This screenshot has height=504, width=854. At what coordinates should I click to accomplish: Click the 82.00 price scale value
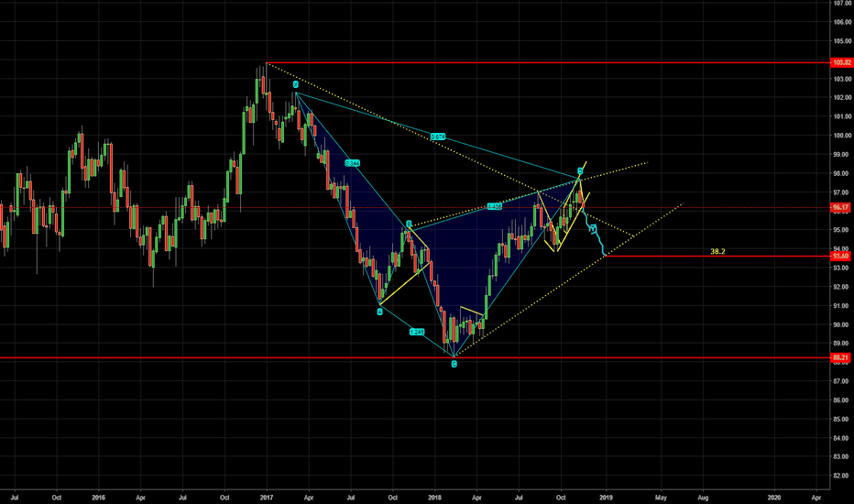[843, 476]
